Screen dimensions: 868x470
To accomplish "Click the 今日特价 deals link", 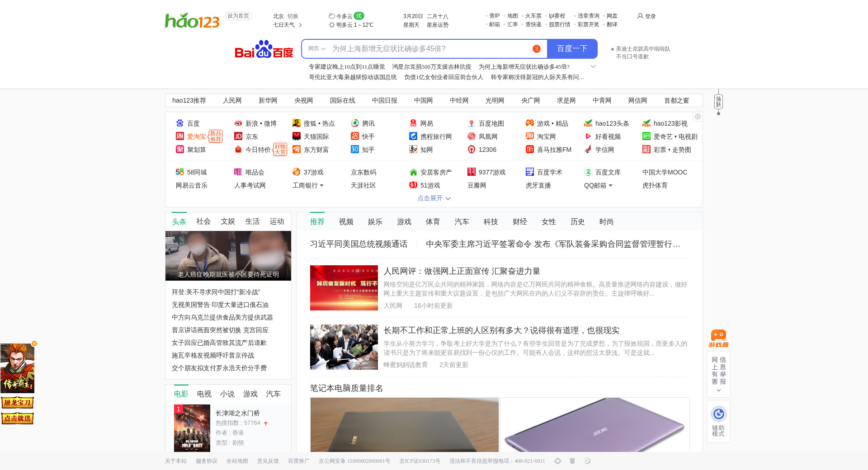I will [x=258, y=150].
